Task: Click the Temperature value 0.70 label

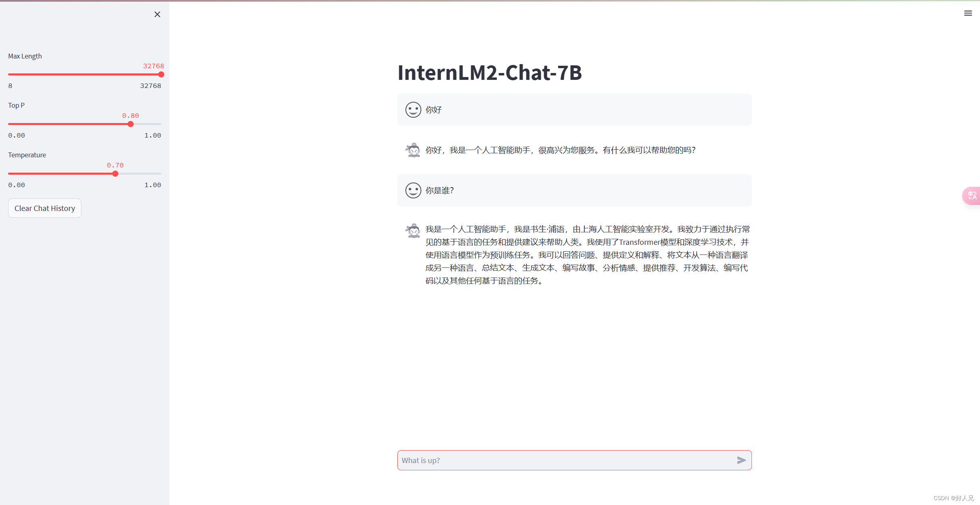Action: point(115,165)
